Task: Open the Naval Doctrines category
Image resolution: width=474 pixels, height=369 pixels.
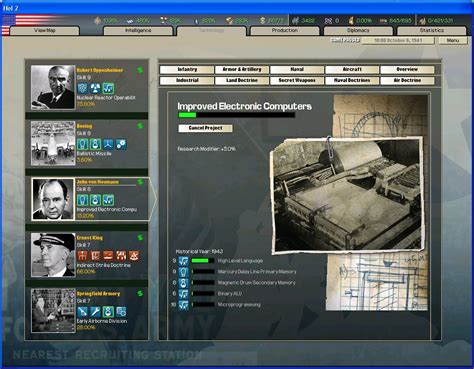Action: [352, 80]
